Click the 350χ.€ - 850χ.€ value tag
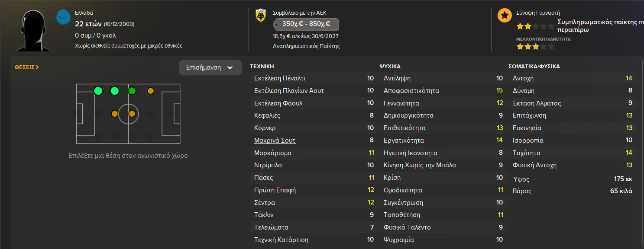This screenshot has width=644, height=249. pyautogui.click(x=306, y=24)
